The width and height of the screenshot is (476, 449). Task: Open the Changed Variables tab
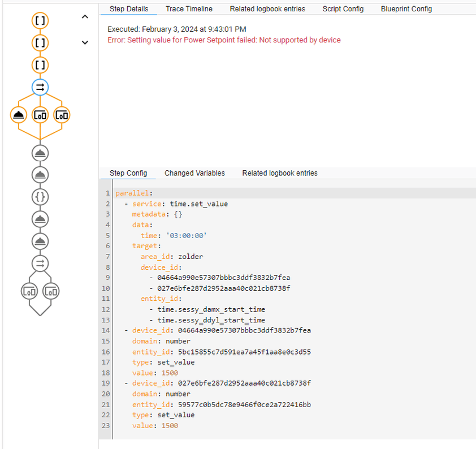click(x=194, y=173)
